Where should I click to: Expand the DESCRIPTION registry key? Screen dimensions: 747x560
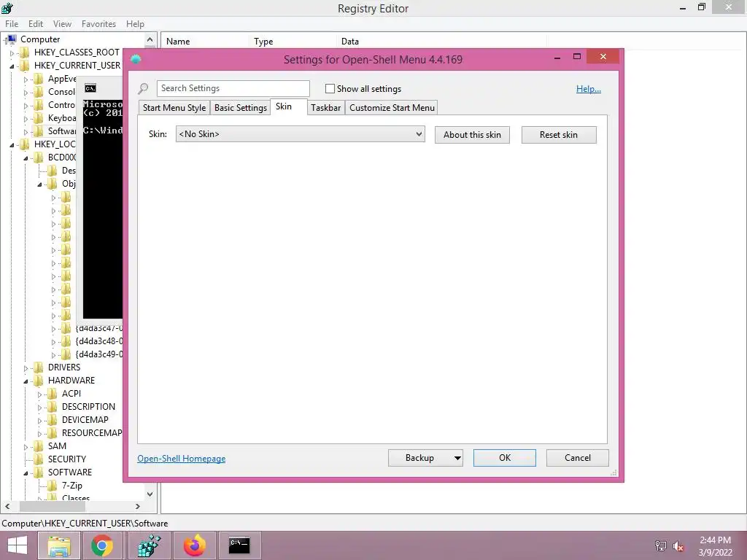40,407
